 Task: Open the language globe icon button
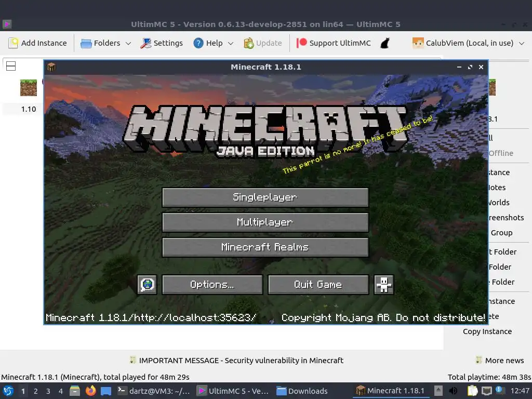pyautogui.click(x=147, y=284)
